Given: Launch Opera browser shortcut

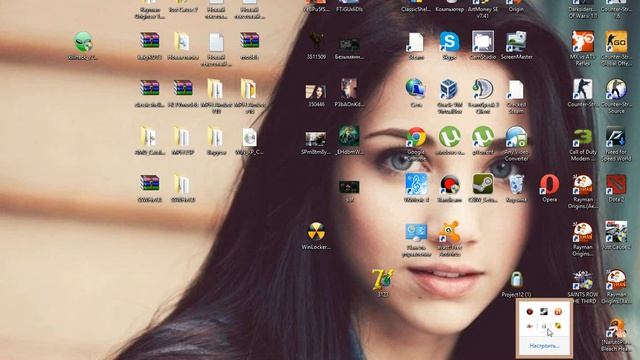Looking at the screenshot, I should (549, 184).
